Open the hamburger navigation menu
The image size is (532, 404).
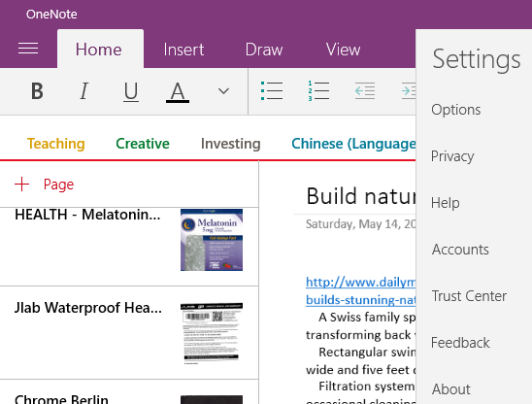[28, 49]
